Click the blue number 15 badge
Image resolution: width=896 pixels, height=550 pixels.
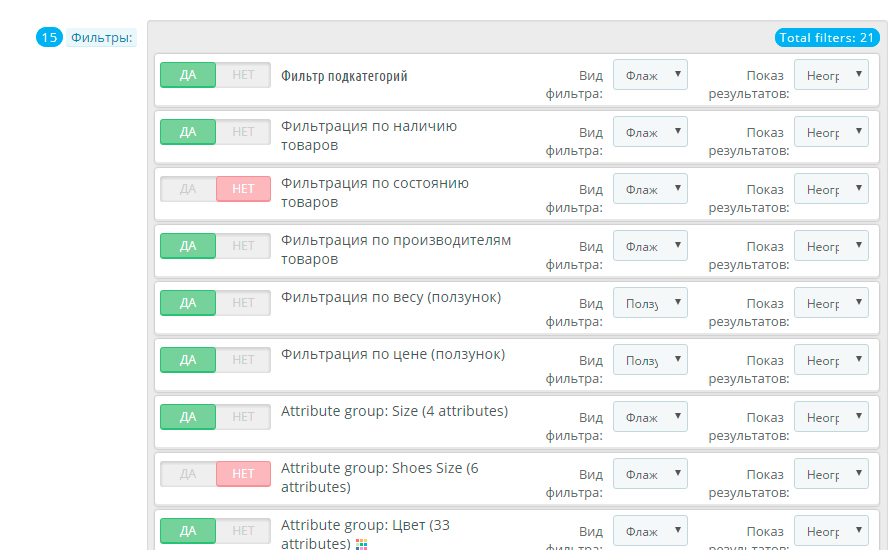[49, 38]
